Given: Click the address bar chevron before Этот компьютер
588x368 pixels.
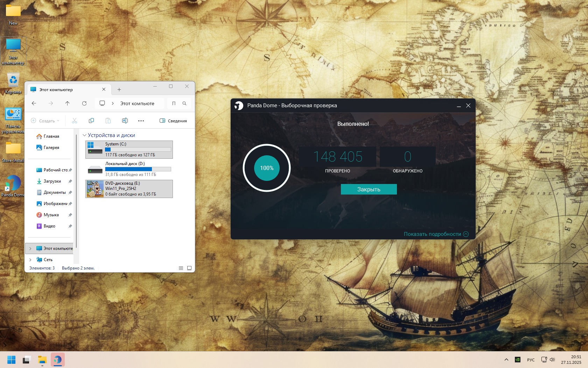Looking at the screenshot, I should tap(113, 103).
